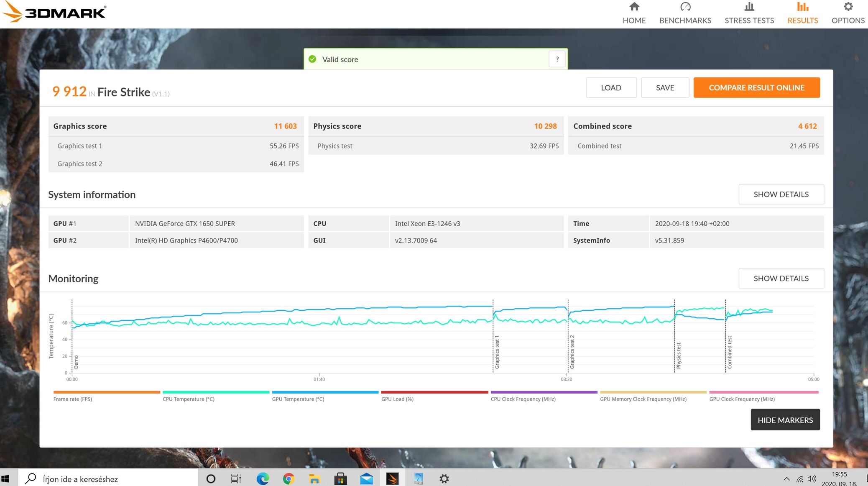Click SystemInfo version v5.31.859
868x486 pixels.
tap(669, 240)
